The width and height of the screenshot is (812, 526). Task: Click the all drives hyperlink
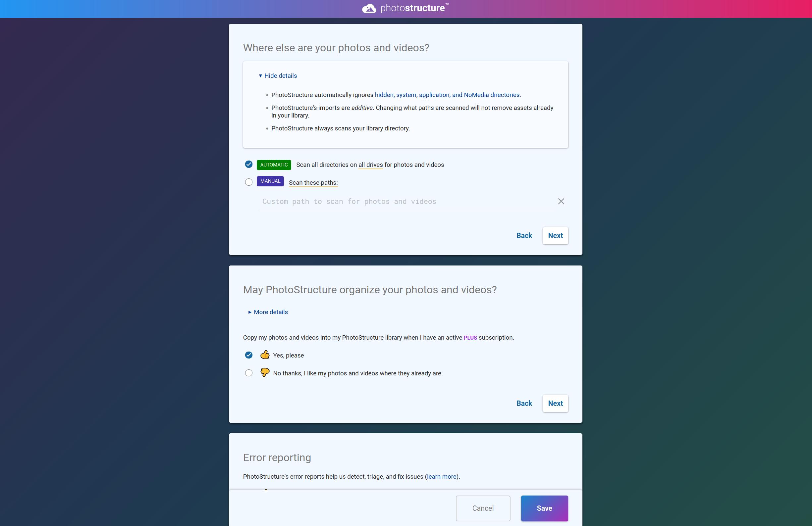370,165
